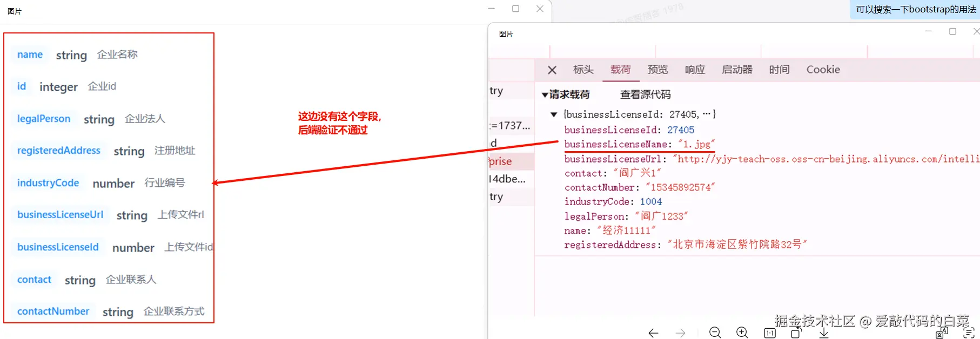Click the 行业编号 description text
980x339 pixels.
click(x=165, y=183)
